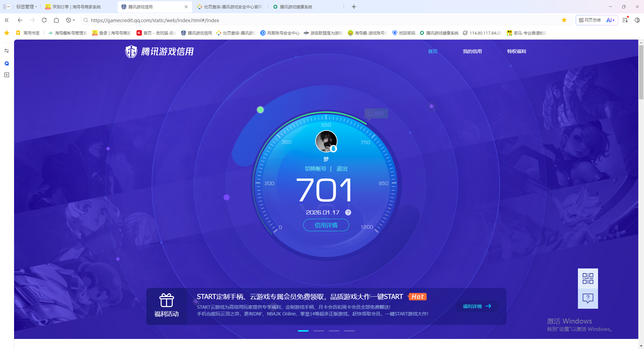This screenshot has height=349, width=644.
Task: Click the Tencent Game Credit logo
Action: click(159, 52)
